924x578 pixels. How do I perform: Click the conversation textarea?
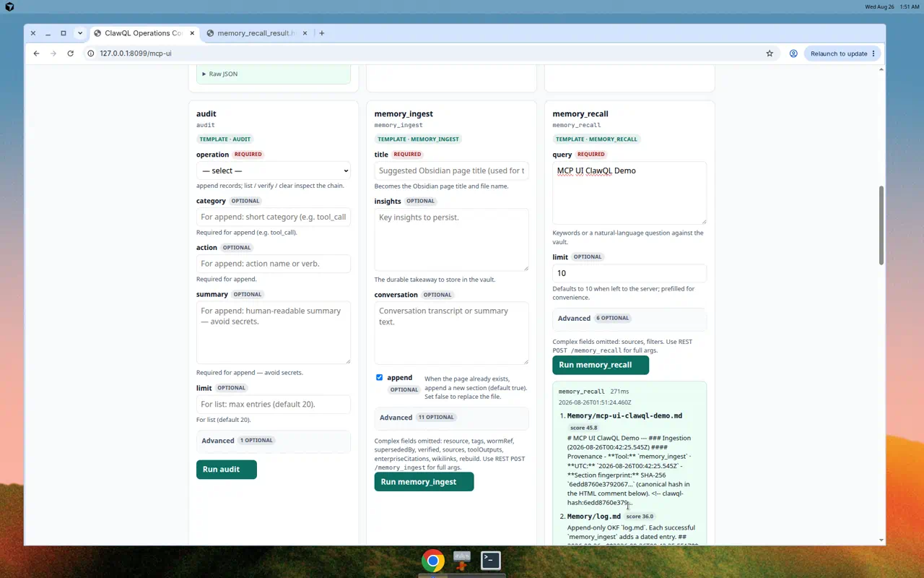[451, 333]
